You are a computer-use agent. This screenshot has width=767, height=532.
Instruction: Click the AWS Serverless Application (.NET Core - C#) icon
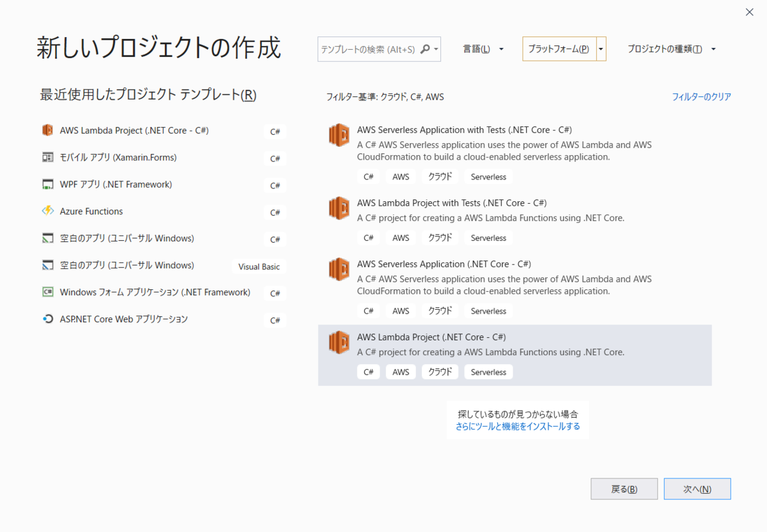339,270
